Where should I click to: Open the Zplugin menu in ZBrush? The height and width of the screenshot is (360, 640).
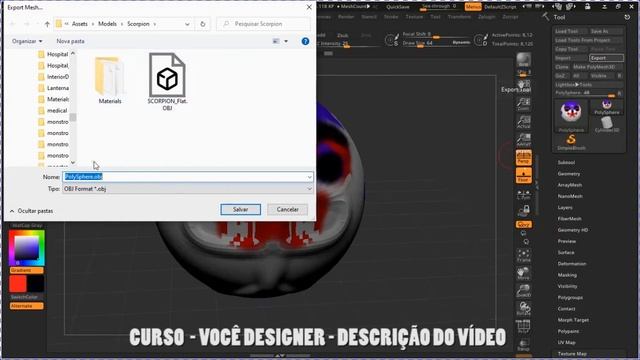pos(487,17)
